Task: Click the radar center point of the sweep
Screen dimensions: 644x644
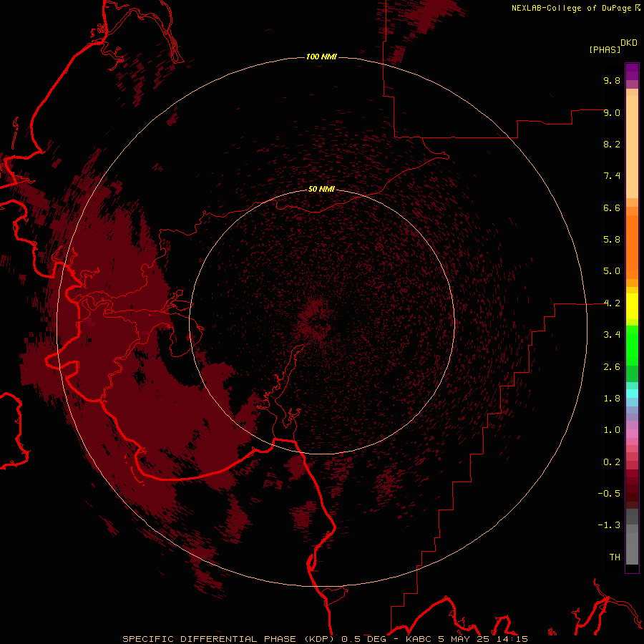Action: [x=321, y=321]
